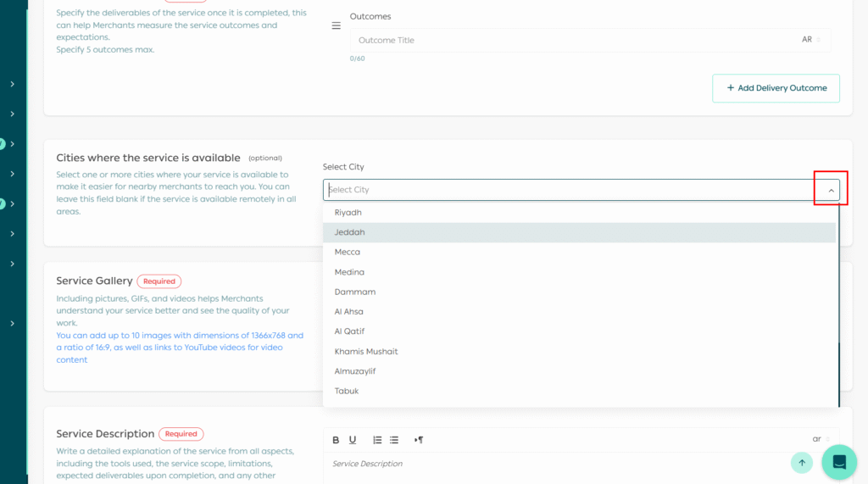Screen dimensions: 868x484
Task: Collapse the Select City dropdown arrow
Action: coord(831,191)
